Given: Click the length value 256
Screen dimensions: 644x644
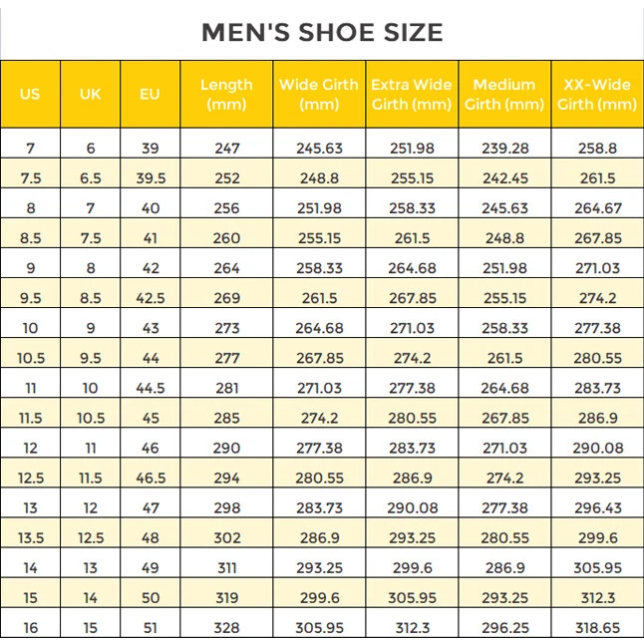Looking at the screenshot, I should point(226,208).
